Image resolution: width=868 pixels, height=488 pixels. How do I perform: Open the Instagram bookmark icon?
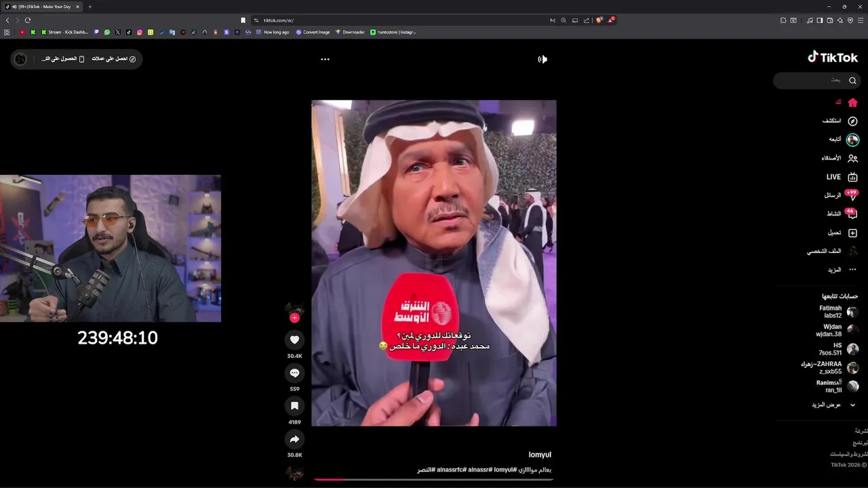pos(140,32)
